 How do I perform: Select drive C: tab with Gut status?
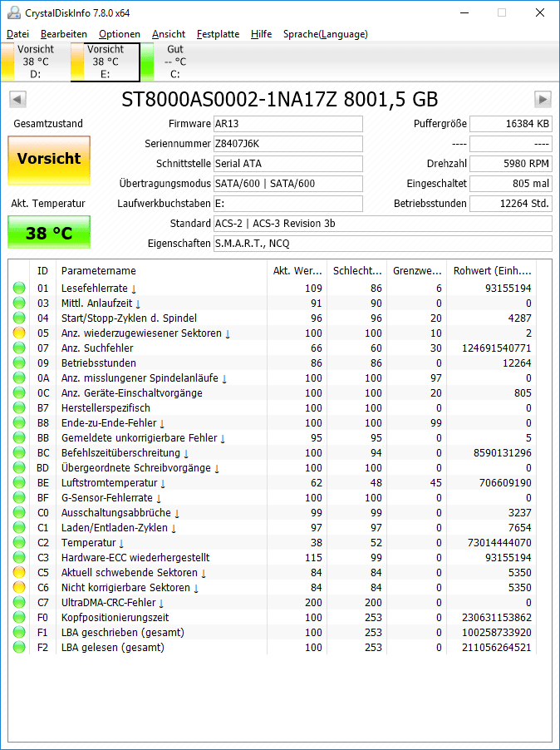point(174,62)
